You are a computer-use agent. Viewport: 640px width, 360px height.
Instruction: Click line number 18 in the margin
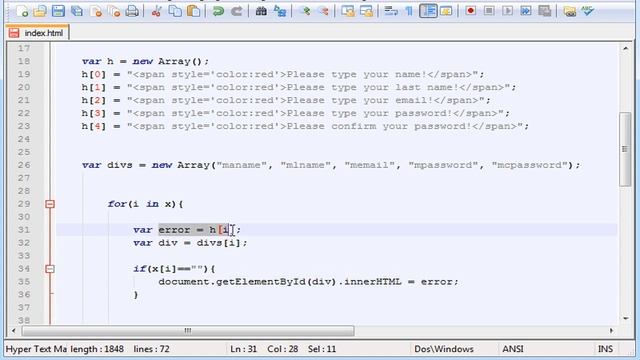pyautogui.click(x=24, y=61)
